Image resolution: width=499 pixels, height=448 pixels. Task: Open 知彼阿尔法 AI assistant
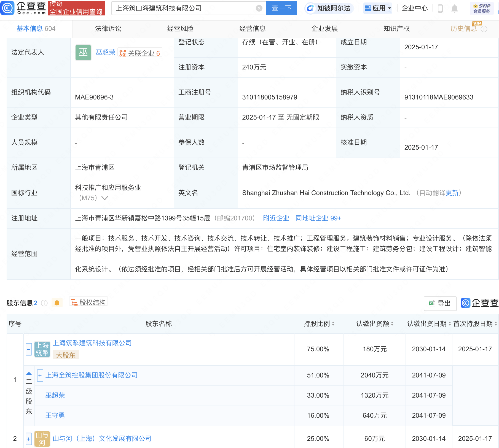click(x=329, y=8)
